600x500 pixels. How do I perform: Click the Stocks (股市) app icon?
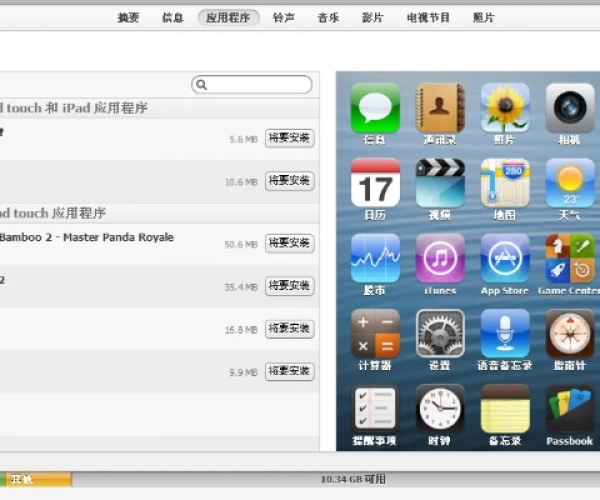(375, 259)
